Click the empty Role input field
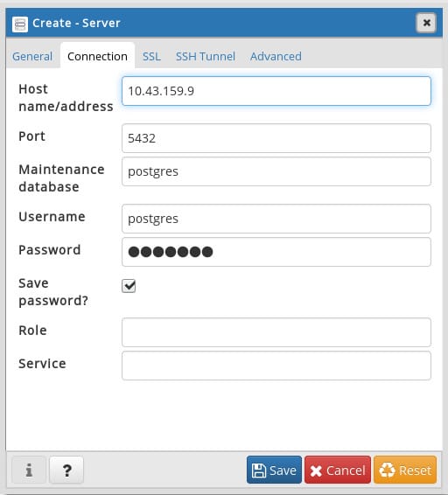 pyautogui.click(x=276, y=332)
